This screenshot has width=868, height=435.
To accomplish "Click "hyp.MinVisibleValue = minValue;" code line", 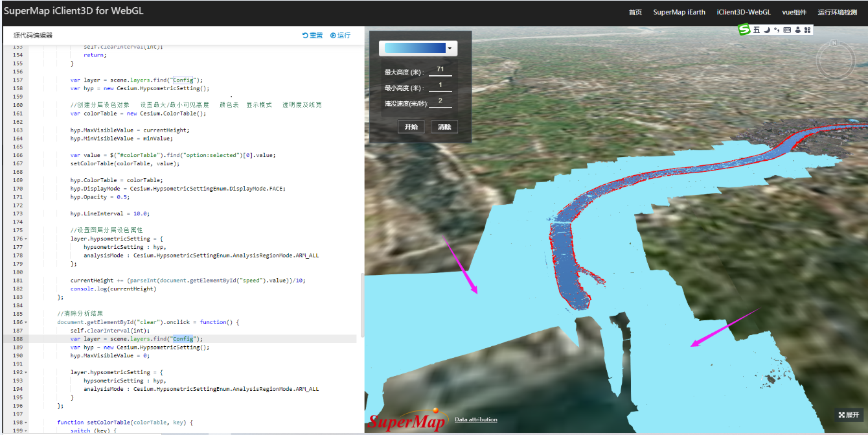I will pyautogui.click(x=122, y=138).
